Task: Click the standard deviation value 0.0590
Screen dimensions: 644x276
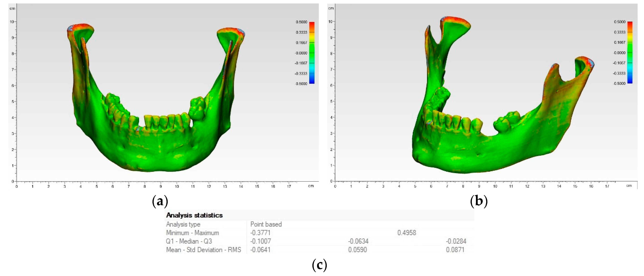Action: point(358,250)
